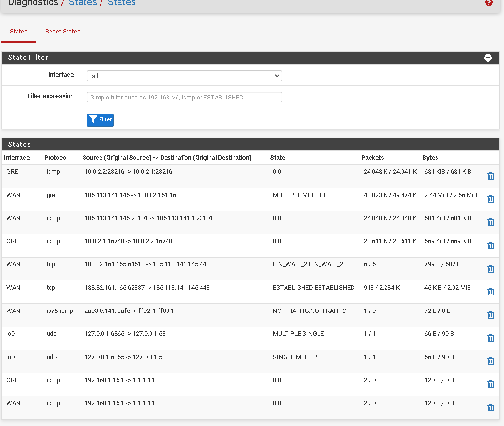Click the FIN_WAIT_2:FIN_WAIT_2 state value

(x=308, y=264)
